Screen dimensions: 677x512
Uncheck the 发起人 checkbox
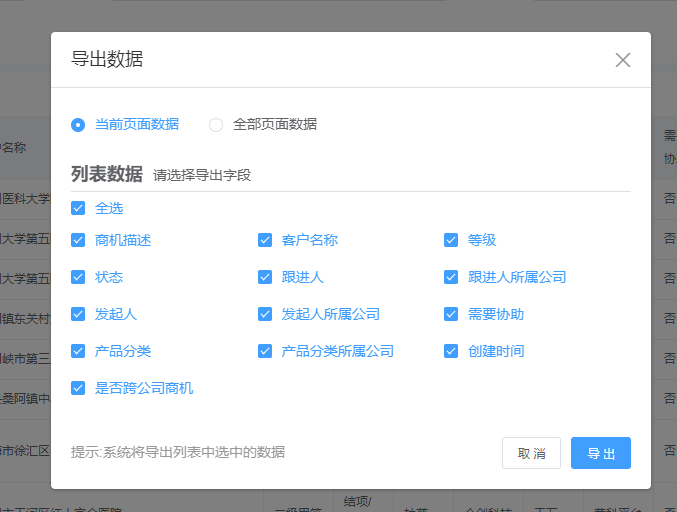click(78, 314)
